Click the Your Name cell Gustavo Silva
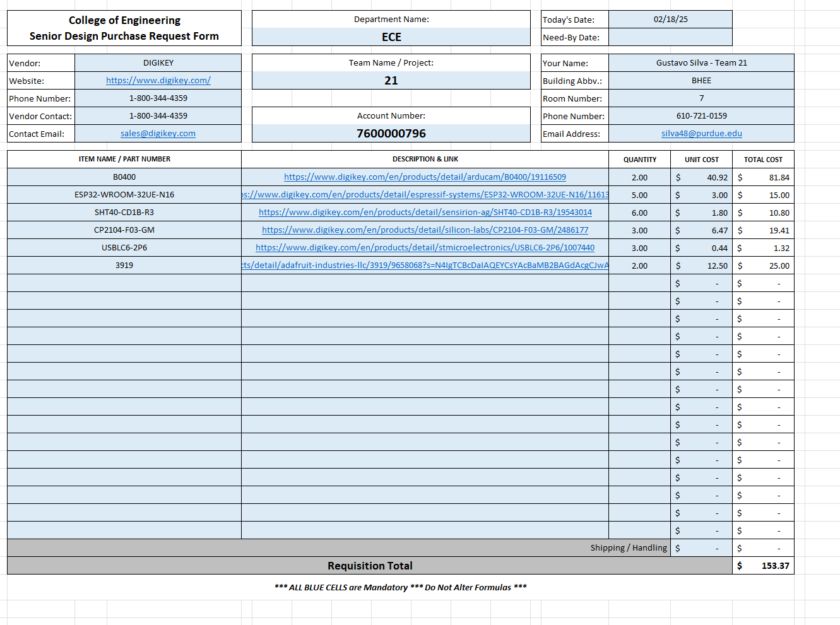The width and height of the screenshot is (840, 625). click(701, 63)
